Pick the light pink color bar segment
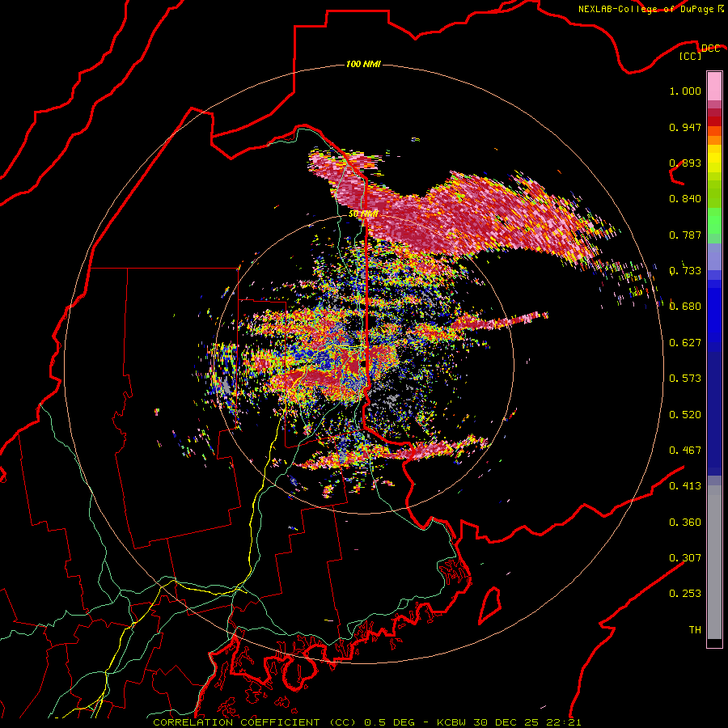The image size is (728, 728). [714, 87]
